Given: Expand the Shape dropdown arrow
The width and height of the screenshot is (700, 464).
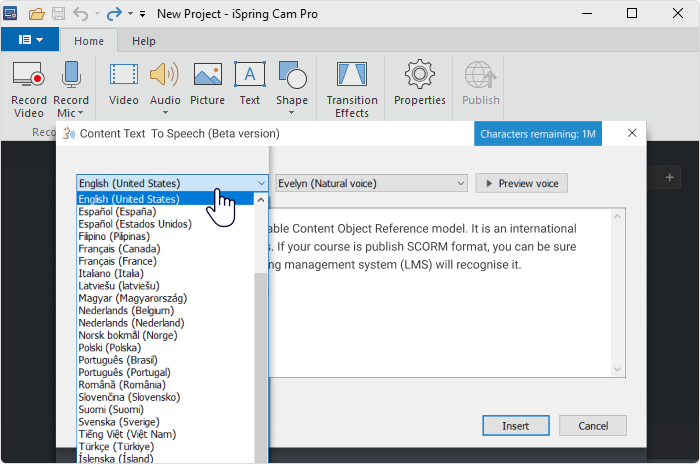Looking at the screenshot, I should pyautogui.click(x=292, y=113).
